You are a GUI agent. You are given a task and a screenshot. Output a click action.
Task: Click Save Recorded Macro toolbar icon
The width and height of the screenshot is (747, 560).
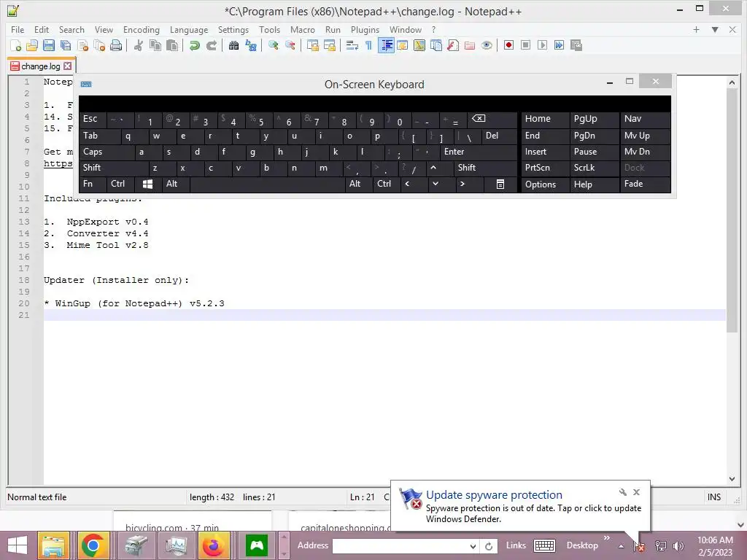[576, 45]
